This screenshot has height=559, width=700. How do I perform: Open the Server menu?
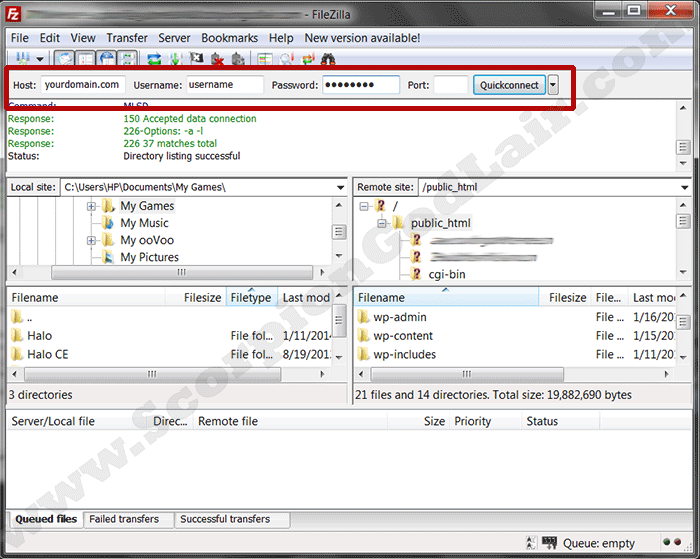(x=174, y=38)
